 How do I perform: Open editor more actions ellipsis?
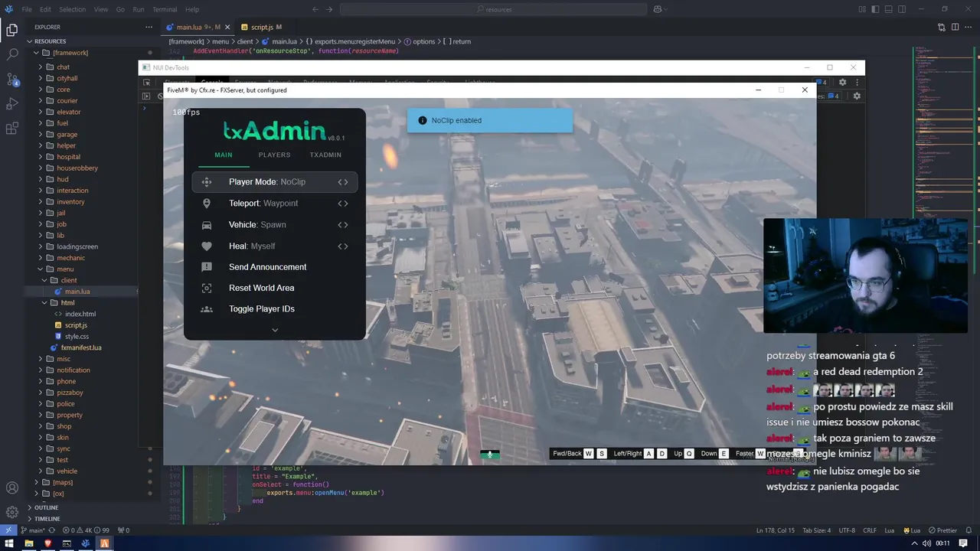[969, 27]
